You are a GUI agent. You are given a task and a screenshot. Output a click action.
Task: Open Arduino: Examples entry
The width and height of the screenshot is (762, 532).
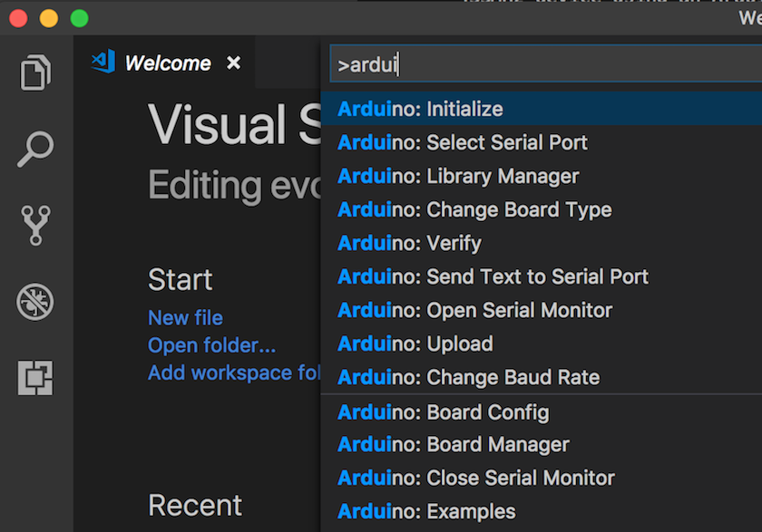(x=542, y=512)
